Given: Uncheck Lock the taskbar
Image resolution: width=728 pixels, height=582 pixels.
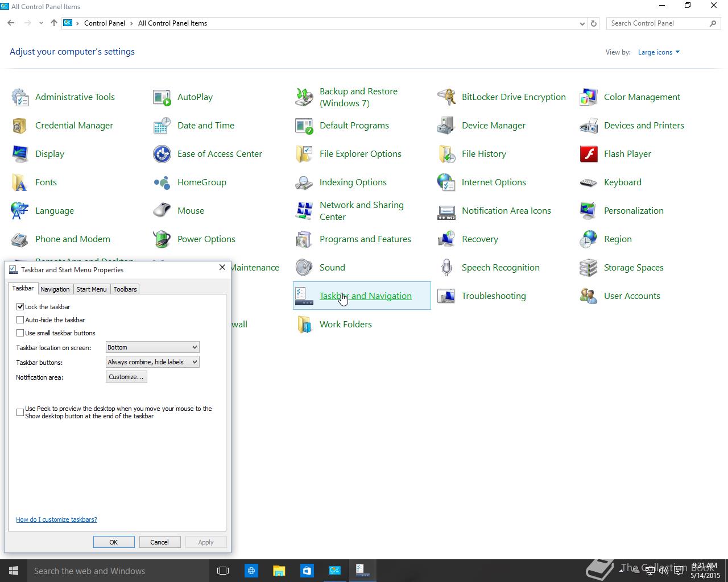Looking at the screenshot, I should click(20, 307).
